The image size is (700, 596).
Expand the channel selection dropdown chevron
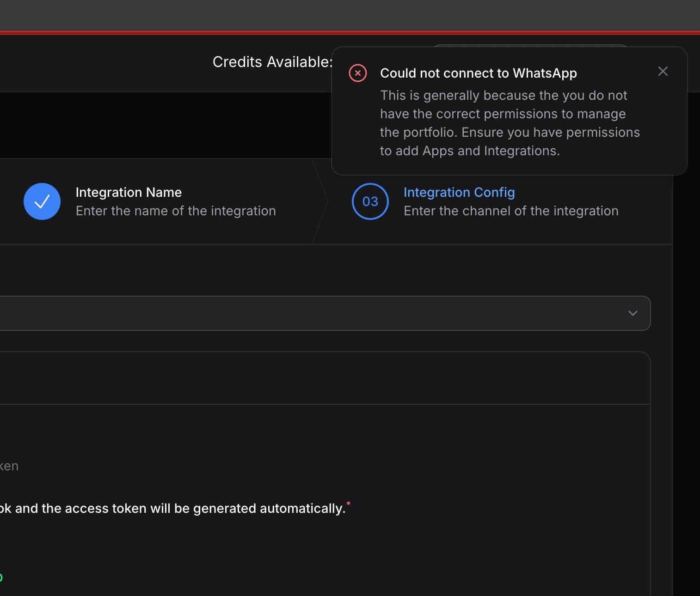632,313
